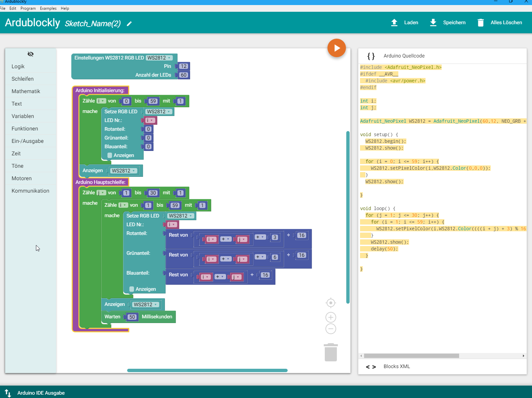Center the workspace with the crosshair icon
532x398 pixels.
(331, 303)
